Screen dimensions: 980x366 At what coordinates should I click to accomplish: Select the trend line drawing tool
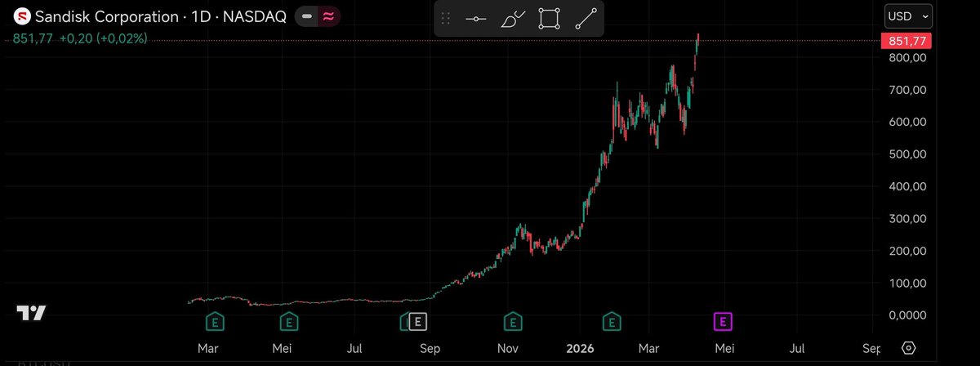(x=586, y=18)
